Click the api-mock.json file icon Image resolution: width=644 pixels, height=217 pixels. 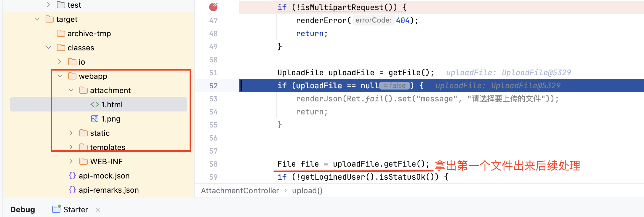click(72, 175)
